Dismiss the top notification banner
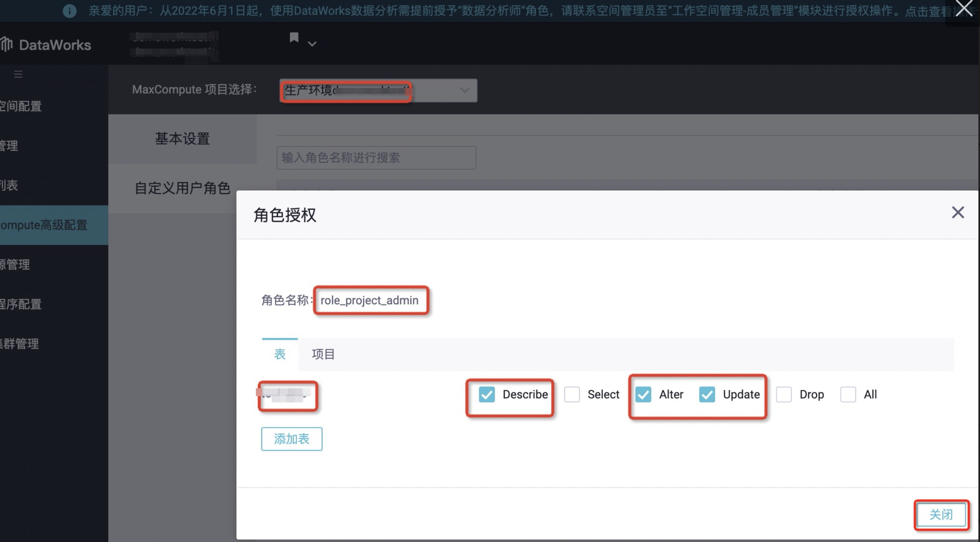The width and height of the screenshot is (980, 542). click(x=964, y=9)
